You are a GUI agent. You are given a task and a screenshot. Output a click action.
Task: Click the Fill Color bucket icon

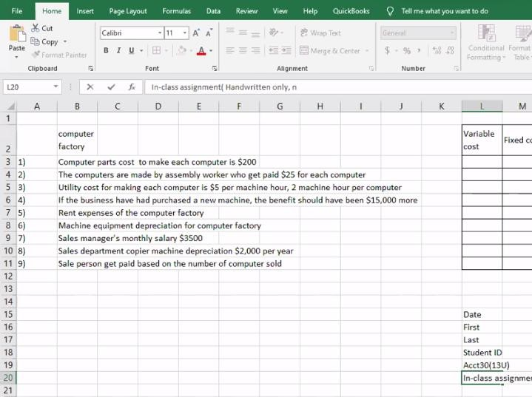point(182,50)
